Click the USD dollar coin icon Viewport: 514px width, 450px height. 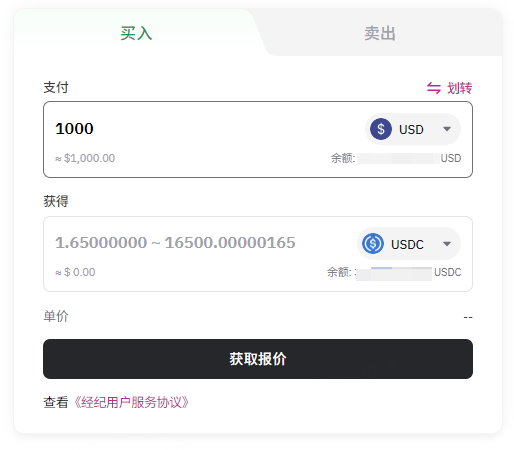tap(381, 129)
